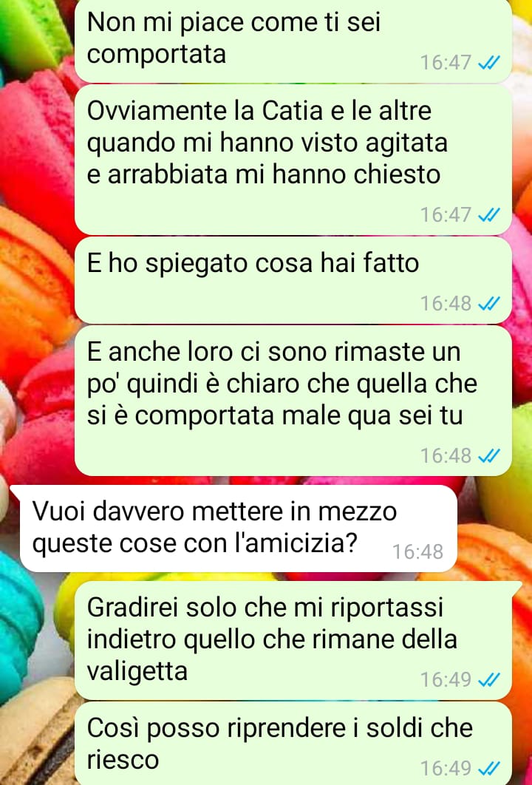The height and width of the screenshot is (785, 532).
Task: Tap the read ticks on "Così posso riprendere" message
Action: 488,769
